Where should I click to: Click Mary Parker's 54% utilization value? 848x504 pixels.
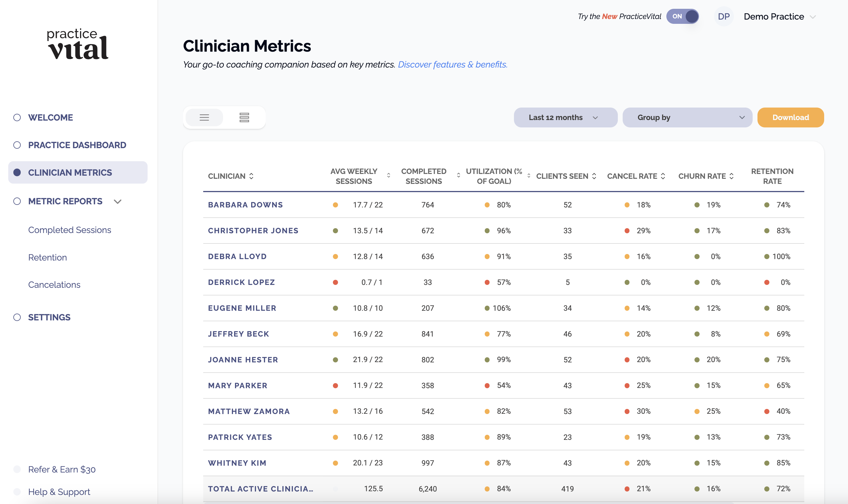[504, 385]
